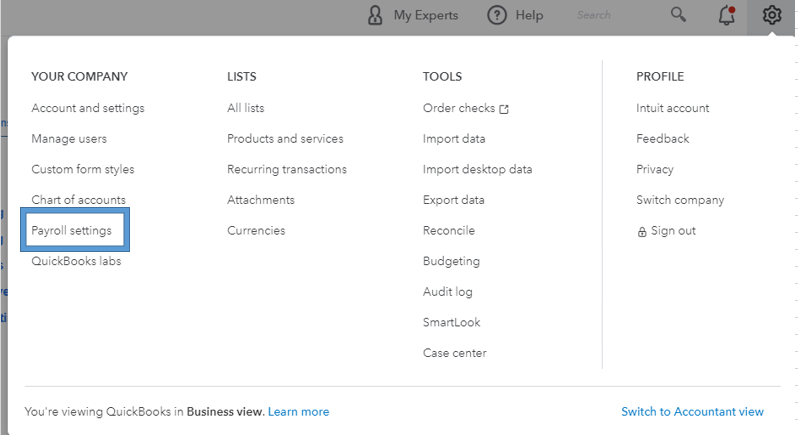The height and width of the screenshot is (435, 798).
Task: Open Products and services list
Action: pyautogui.click(x=285, y=139)
